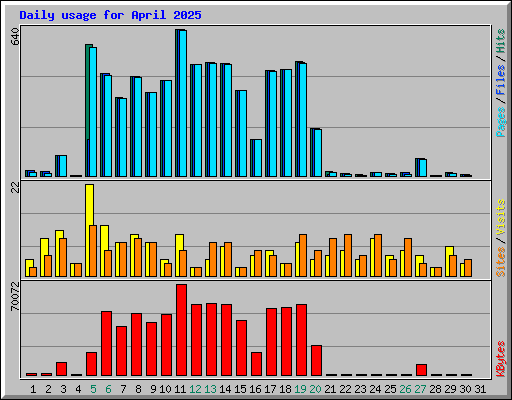Click the red KBytes bar for day 15
Image resolution: width=512 pixels, height=400 pixels.
coord(242,348)
